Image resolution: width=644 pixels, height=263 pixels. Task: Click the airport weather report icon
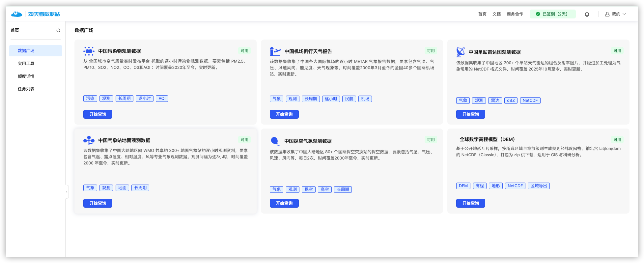click(x=275, y=51)
